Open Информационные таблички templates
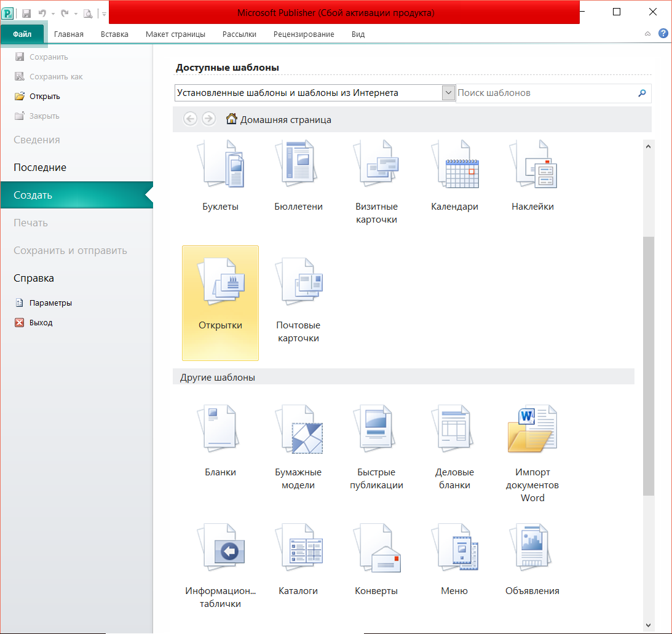The height and width of the screenshot is (634, 672). pyautogui.click(x=220, y=566)
